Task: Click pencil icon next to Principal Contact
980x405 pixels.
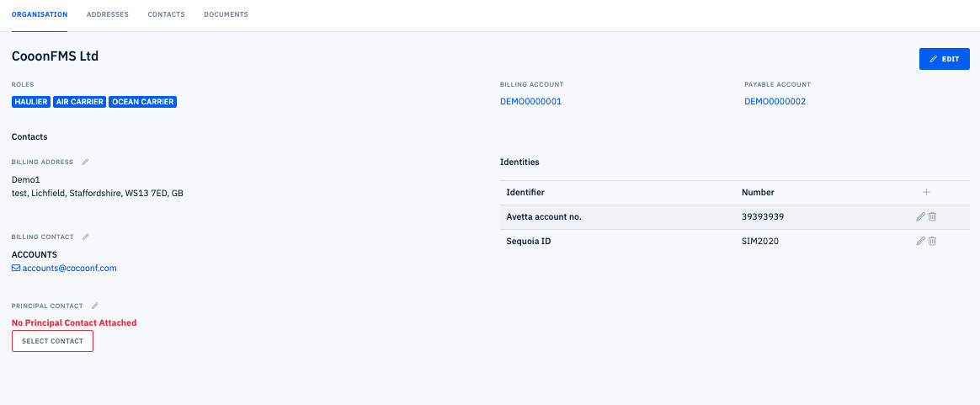Action: pyautogui.click(x=95, y=306)
